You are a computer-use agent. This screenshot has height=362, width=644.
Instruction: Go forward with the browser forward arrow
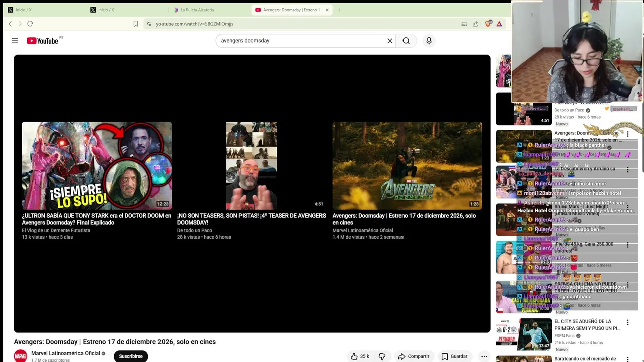[20, 24]
